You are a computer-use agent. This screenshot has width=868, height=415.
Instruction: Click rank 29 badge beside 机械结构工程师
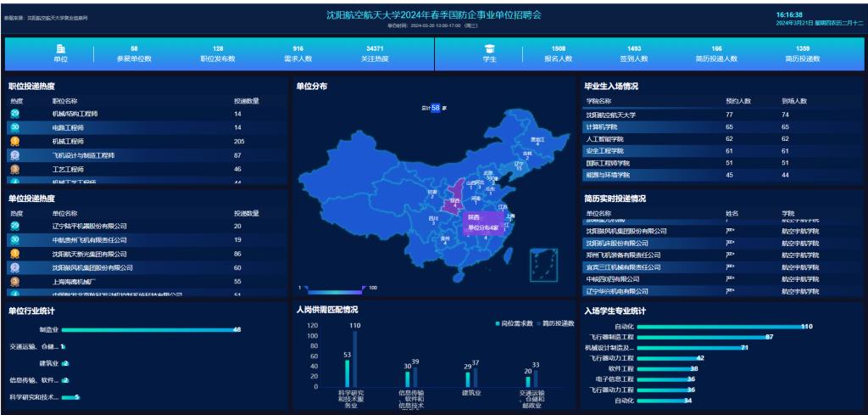[15, 113]
